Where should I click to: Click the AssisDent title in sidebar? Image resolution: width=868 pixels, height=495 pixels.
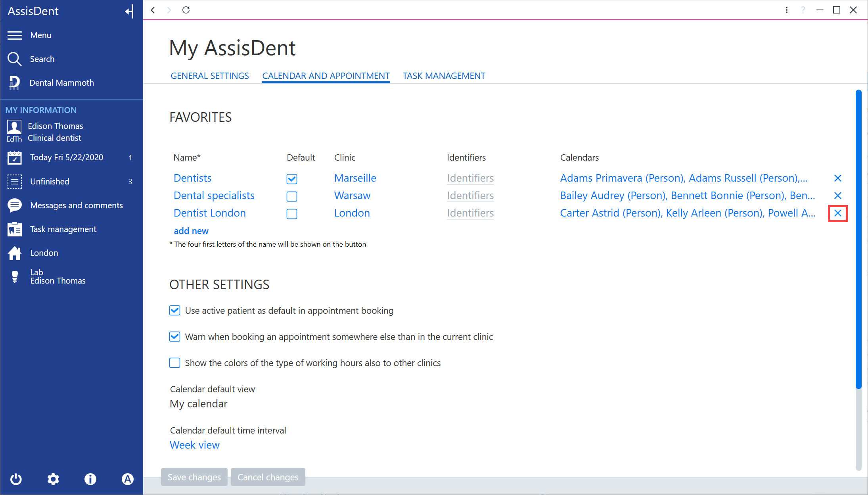[33, 11]
